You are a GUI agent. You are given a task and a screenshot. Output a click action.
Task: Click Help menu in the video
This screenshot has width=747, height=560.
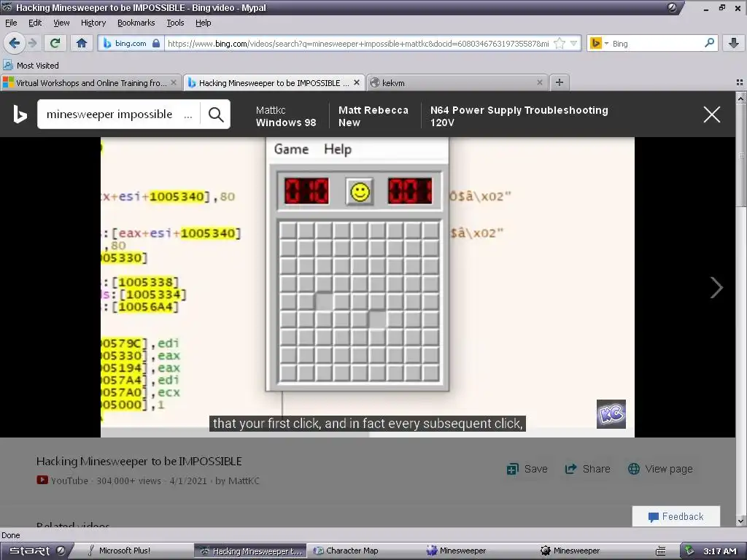pos(338,149)
